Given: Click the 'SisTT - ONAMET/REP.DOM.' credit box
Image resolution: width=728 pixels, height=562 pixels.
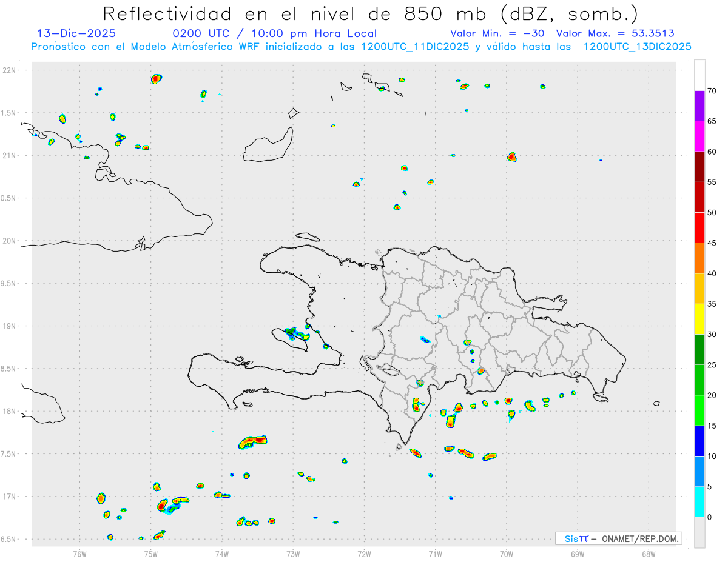Looking at the screenshot, I should pos(618,538).
